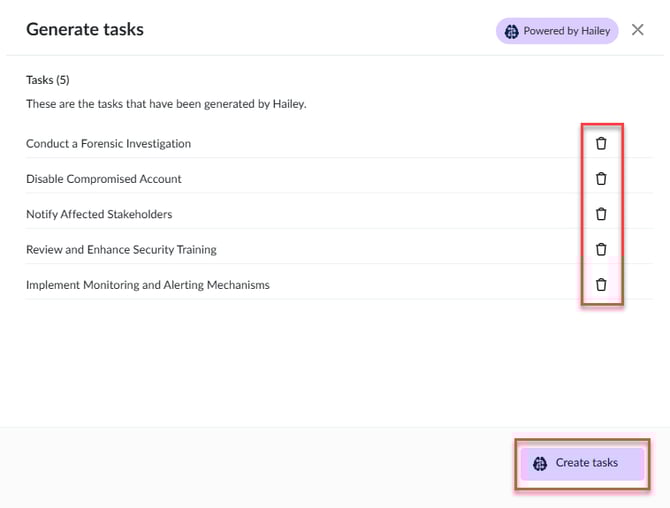
Task: Click Implement Monitoring and Alerting Mechanisms title
Action: 148,285
